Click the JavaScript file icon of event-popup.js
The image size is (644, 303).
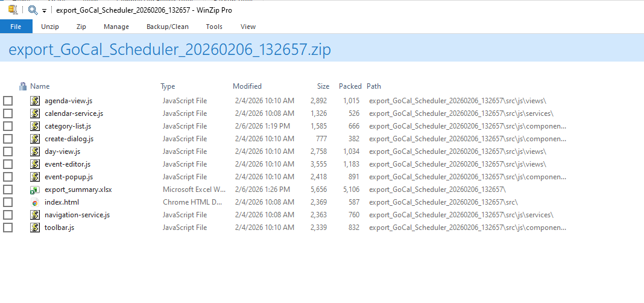coord(35,177)
